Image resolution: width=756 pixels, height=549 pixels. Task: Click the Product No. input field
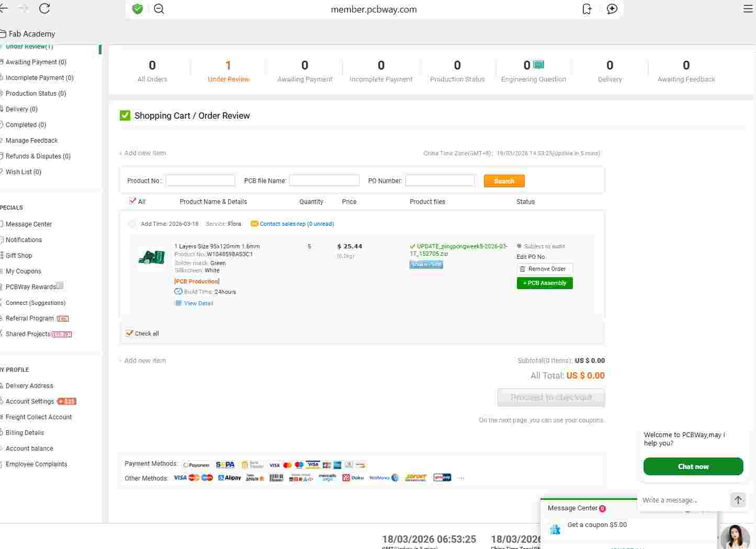coord(200,180)
